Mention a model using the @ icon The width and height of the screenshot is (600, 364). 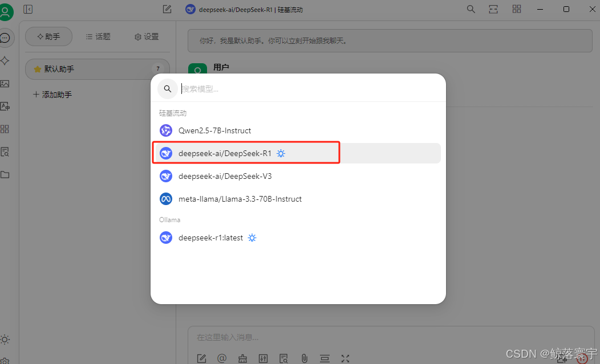coord(222,358)
